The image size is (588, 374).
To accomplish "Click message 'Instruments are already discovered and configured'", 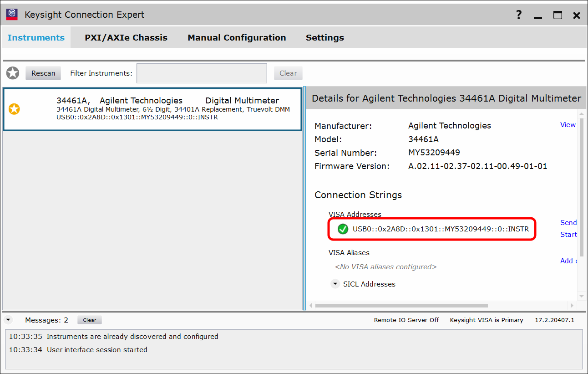I will pyautogui.click(x=132, y=337).
